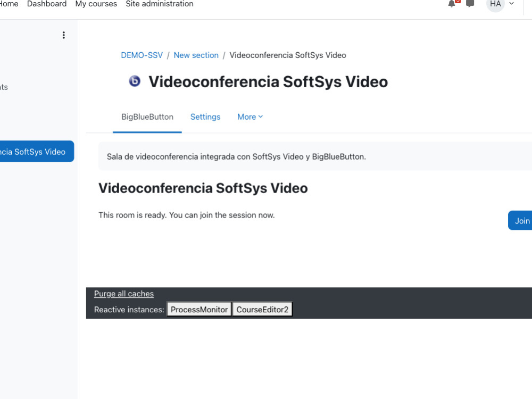
Task: Go to Home in top navigation
Action: click(x=9, y=4)
